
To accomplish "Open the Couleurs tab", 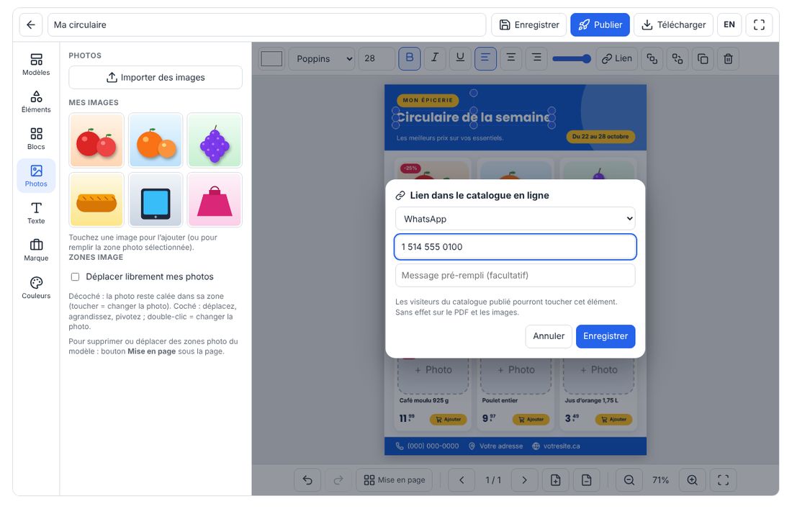I will [37, 288].
